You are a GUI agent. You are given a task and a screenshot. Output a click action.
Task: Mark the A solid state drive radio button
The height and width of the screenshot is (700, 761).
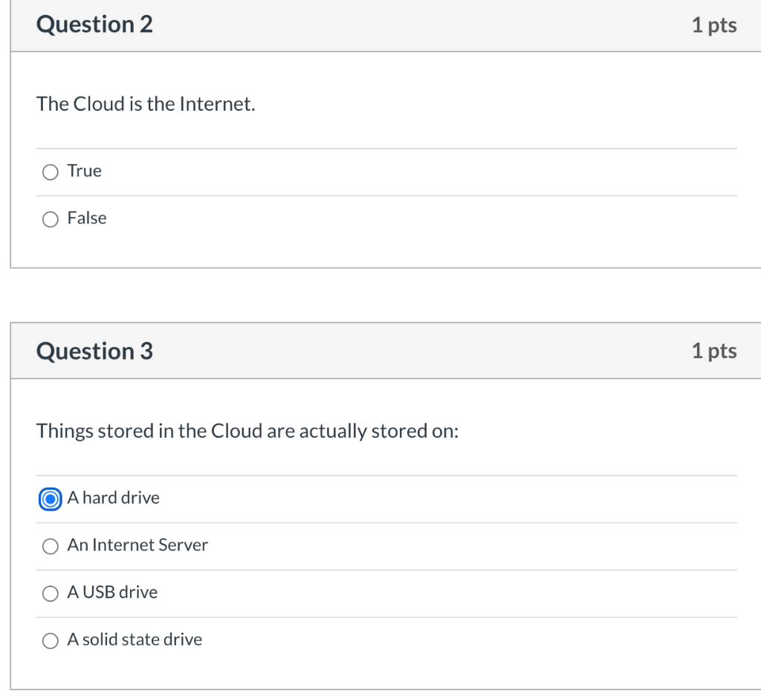[x=51, y=641]
